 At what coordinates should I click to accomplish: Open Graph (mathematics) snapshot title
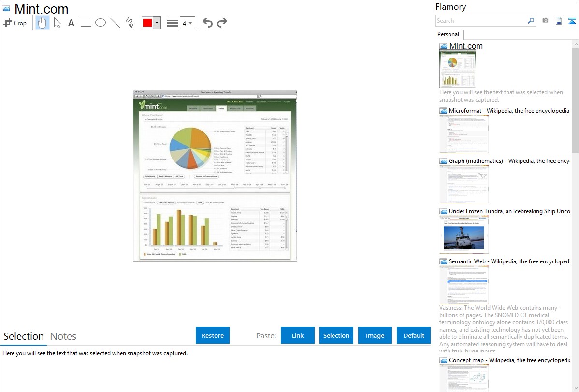coord(509,161)
